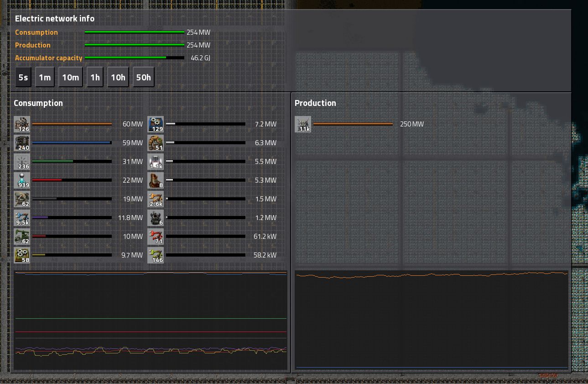Select the 50h time range

144,77
